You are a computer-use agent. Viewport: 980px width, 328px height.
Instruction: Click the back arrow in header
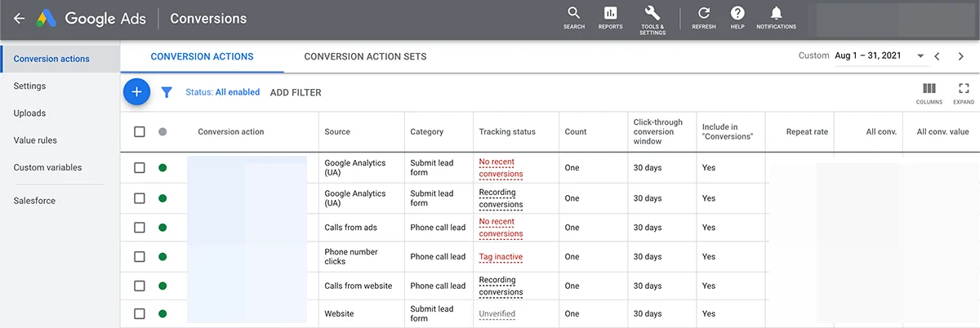click(x=19, y=19)
